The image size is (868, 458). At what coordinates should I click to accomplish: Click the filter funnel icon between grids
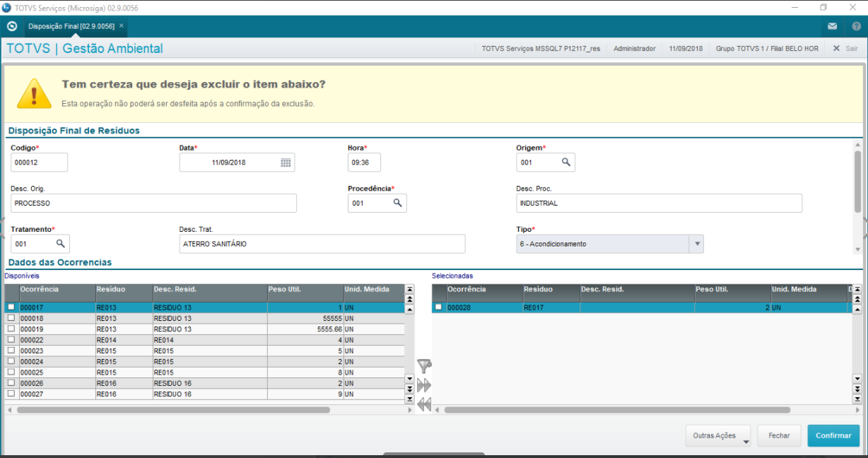(424, 366)
